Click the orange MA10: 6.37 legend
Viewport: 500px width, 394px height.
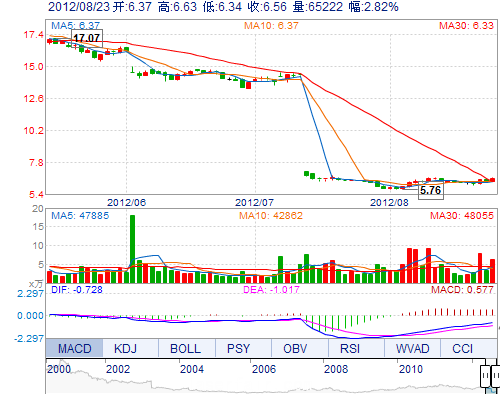coord(271,26)
